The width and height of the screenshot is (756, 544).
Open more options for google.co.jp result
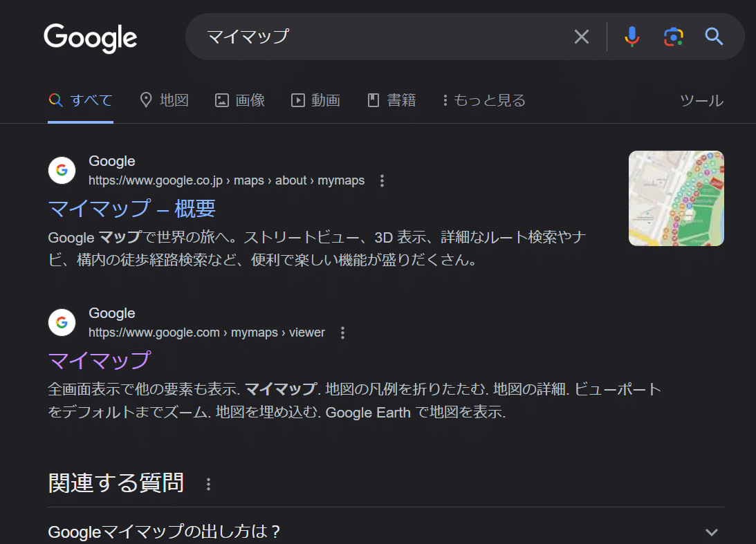click(382, 180)
